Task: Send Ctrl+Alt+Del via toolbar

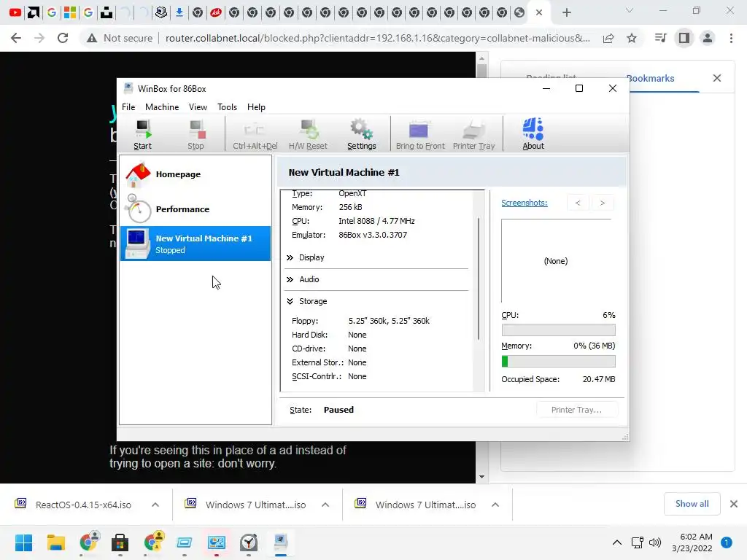Action: point(255,134)
